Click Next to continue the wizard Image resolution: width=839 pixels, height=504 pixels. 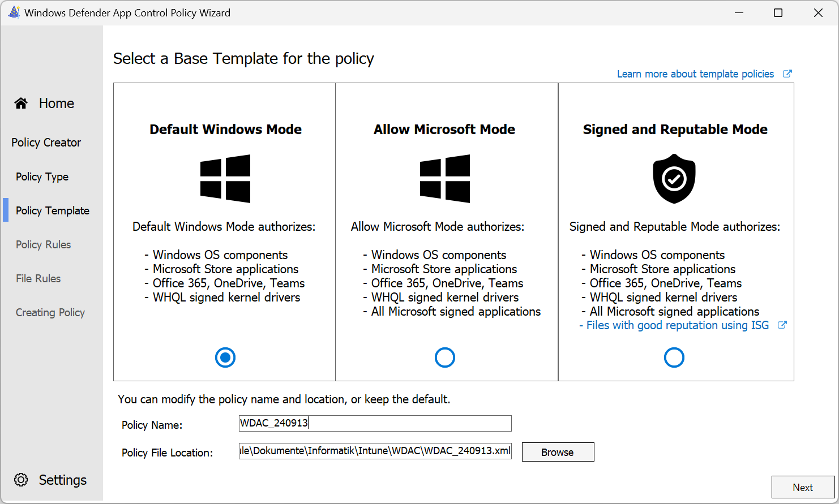802,487
